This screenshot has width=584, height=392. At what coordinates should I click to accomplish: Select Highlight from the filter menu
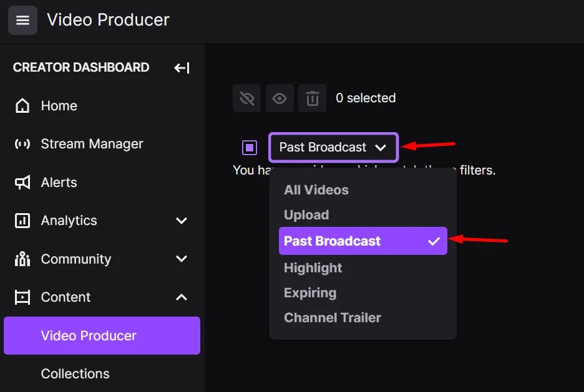click(x=313, y=267)
